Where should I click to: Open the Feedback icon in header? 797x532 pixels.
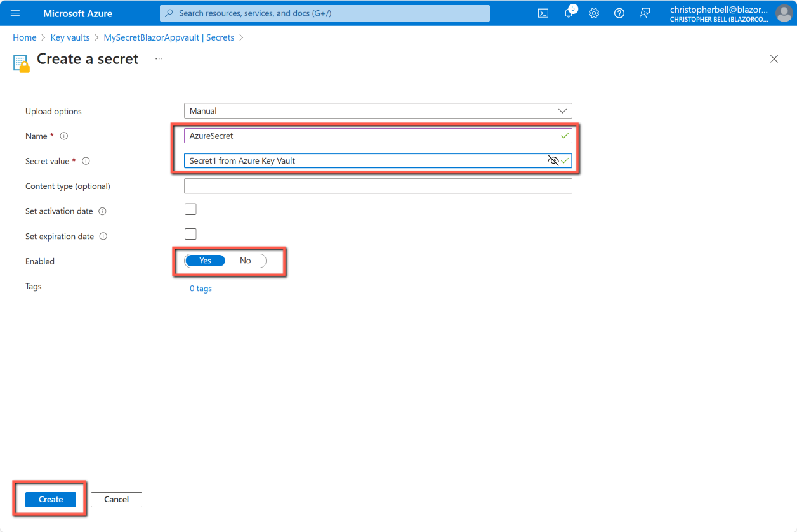click(645, 13)
